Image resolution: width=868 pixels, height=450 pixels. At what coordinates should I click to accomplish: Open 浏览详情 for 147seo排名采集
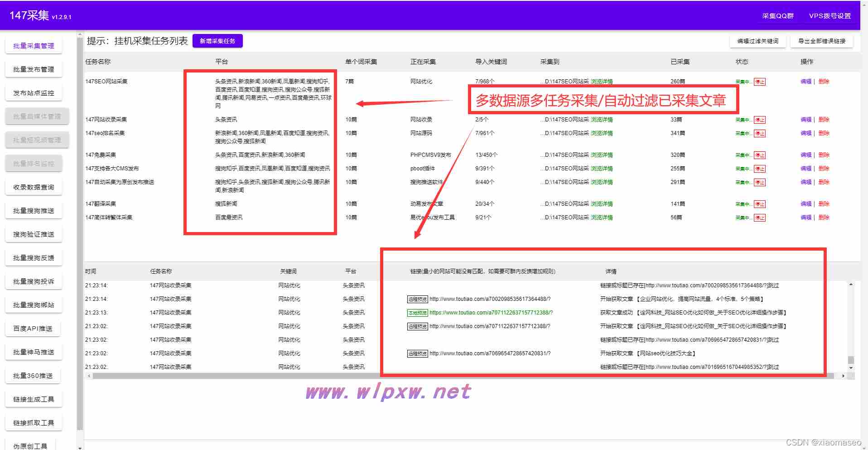click(x=602, y=133)
